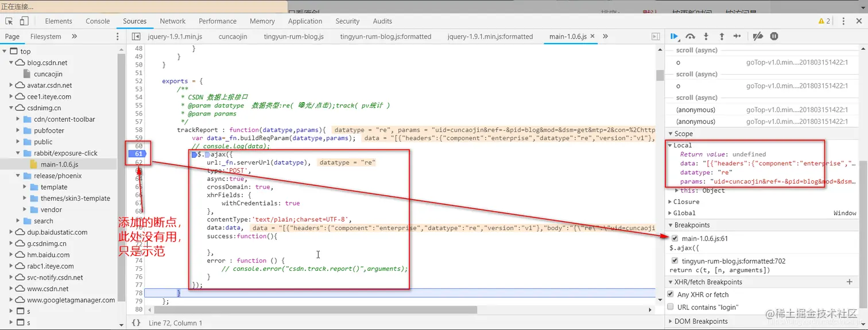
Task: Enable the URL contains "login" breakpoint
Action: (x=670, y=307)
